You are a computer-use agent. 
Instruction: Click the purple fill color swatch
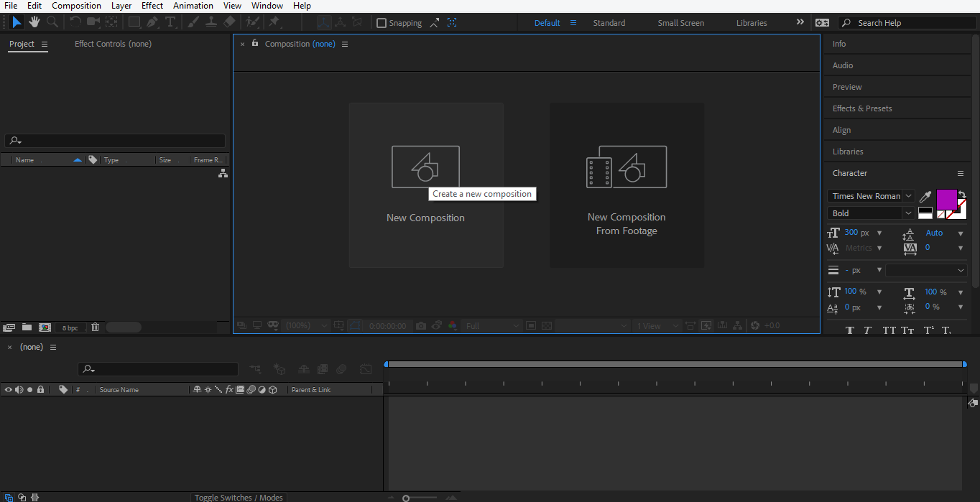click(x=946, y=199)
